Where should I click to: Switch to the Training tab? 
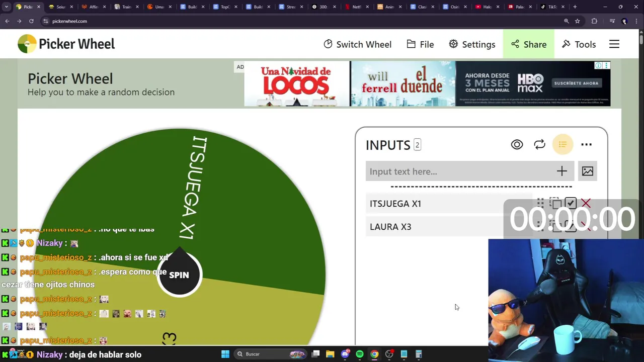click(126, 7)
